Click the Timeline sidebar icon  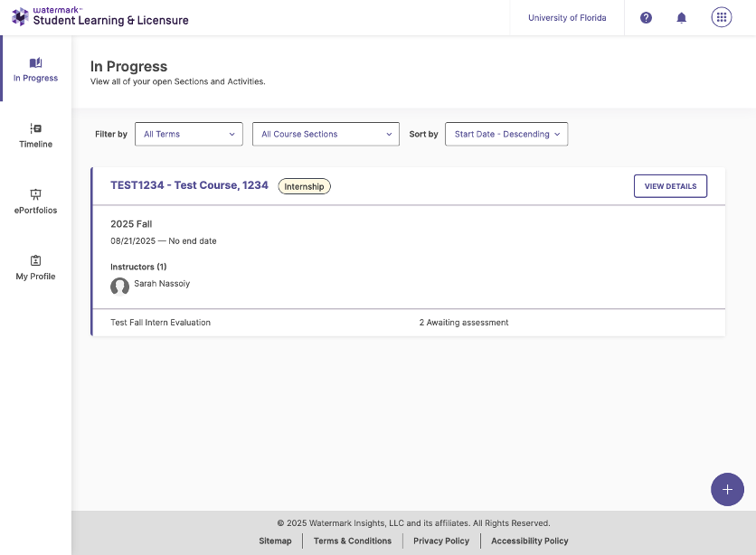point(35,128)
